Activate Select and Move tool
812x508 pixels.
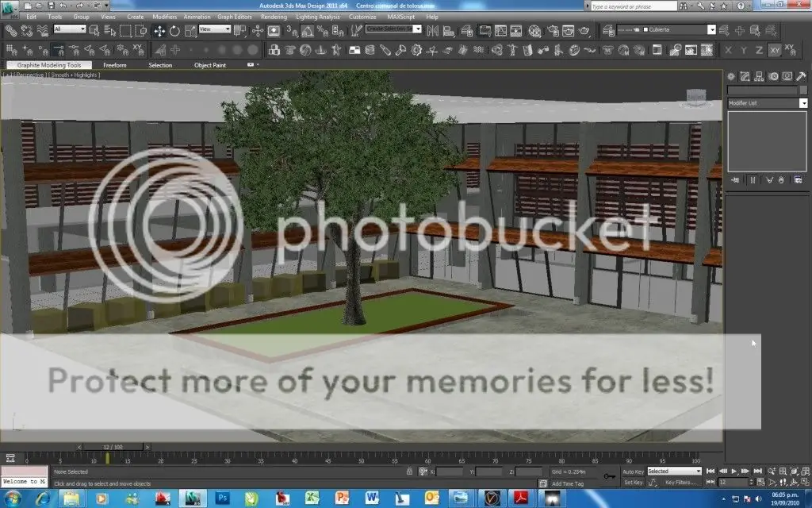click(159, 31)
